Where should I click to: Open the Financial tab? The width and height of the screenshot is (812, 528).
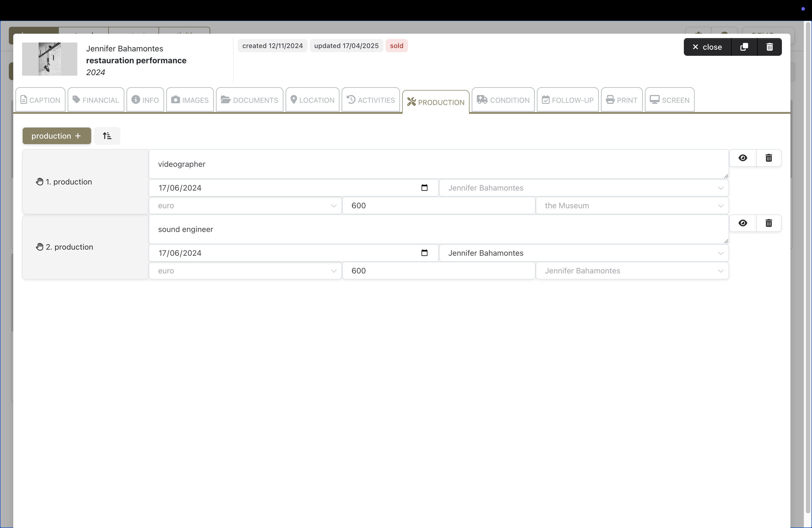tap(96, 100)
